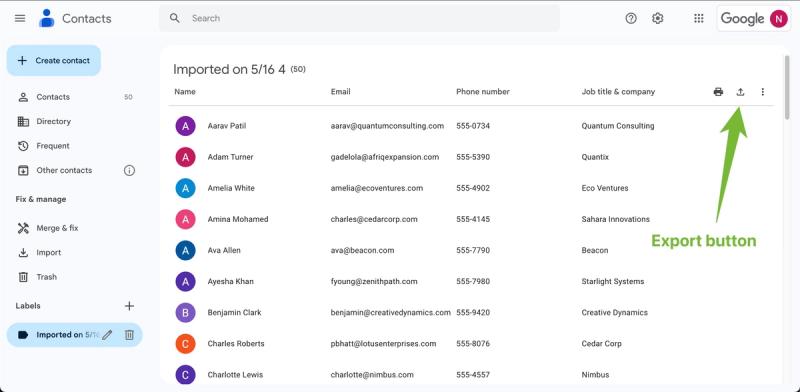Delete the Imported label with trash icon
Screen dimensions: 800x392
tap(130, 335)
